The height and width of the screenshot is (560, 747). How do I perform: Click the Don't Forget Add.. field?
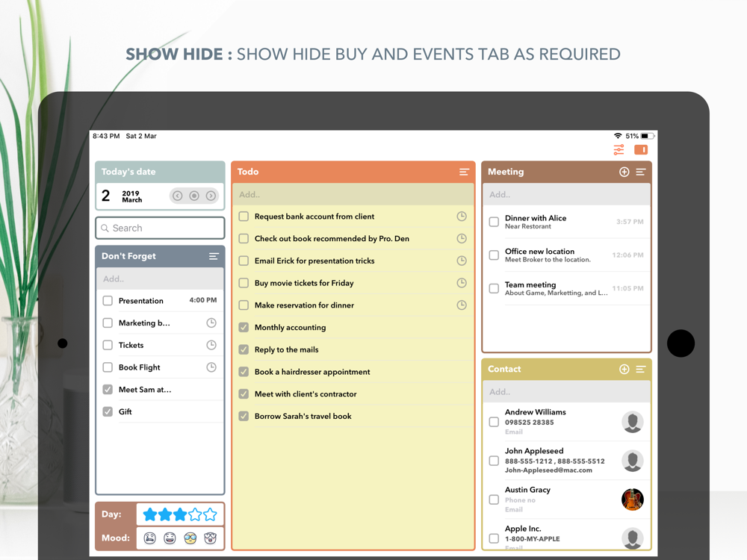pos(160,279)
